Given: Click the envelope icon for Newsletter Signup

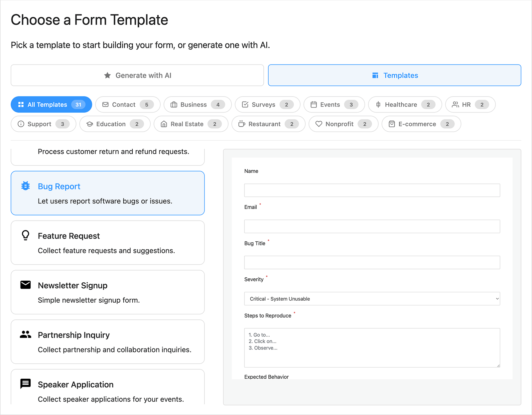Looking at the screenshot, I should (x=25, y=285).
